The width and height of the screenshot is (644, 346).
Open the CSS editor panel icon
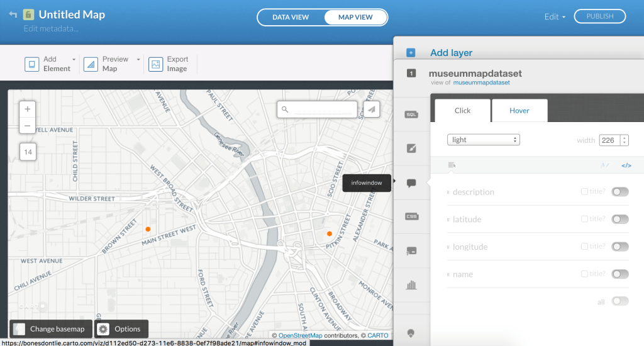(x=411, y=217)
